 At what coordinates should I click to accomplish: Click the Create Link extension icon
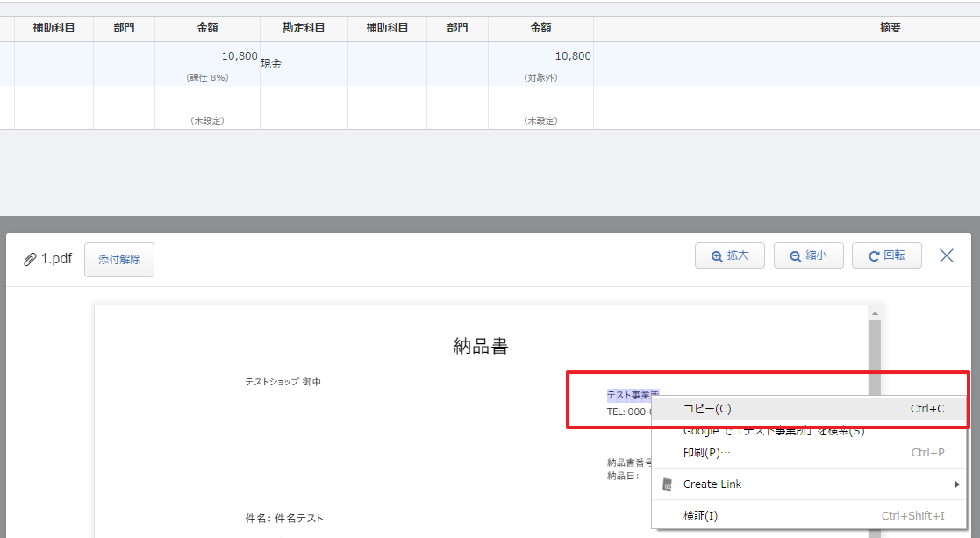click(667, 484)
